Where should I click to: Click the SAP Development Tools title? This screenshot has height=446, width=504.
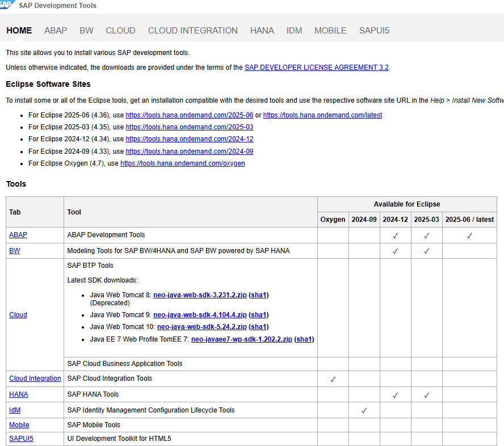pos(57,6)
